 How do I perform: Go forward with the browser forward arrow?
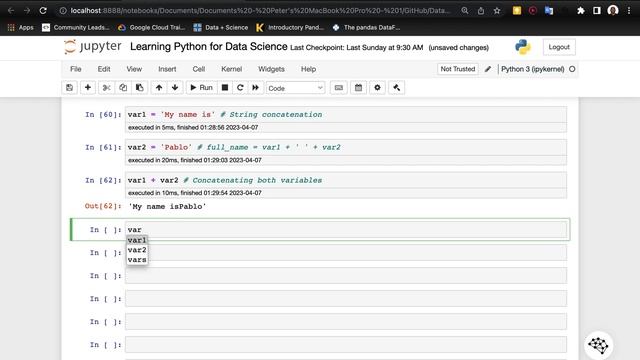point(27,11)
